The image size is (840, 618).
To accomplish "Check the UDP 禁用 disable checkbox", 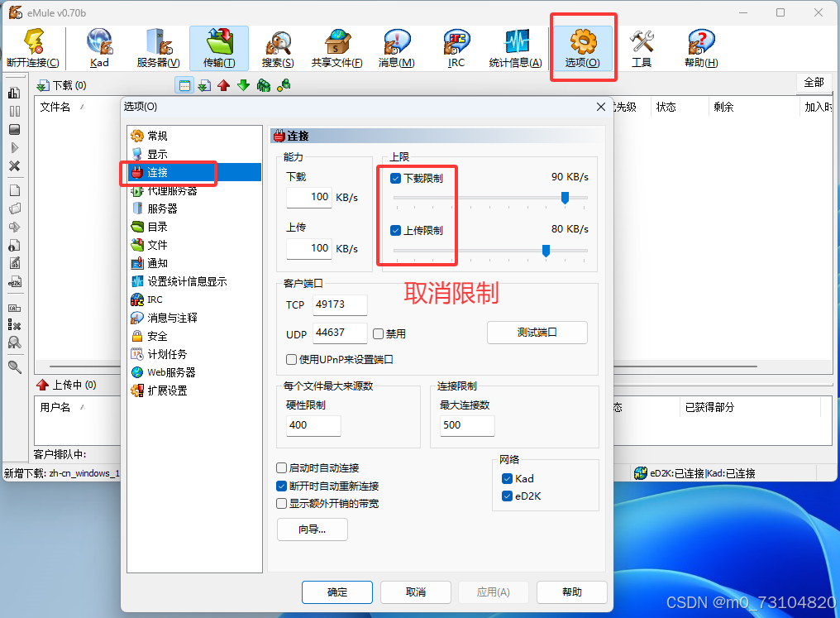I will coord(378,334).
